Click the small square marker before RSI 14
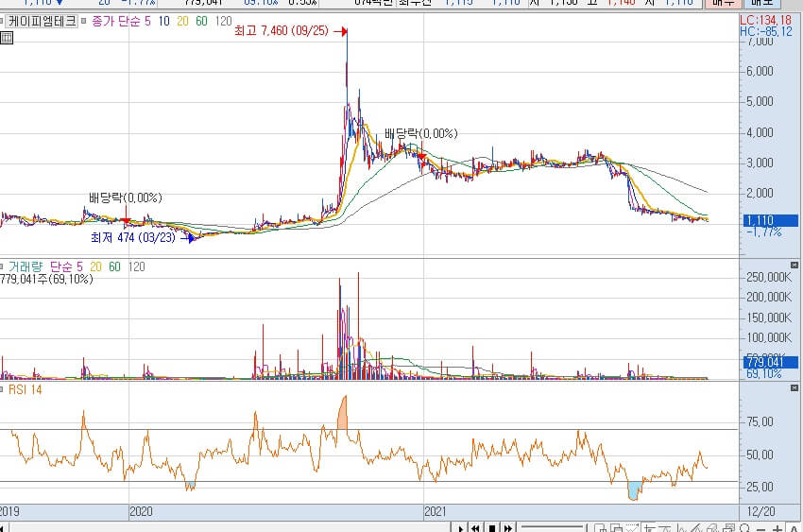The height and width of the screenshot is (532, 803). click(2, 389)
